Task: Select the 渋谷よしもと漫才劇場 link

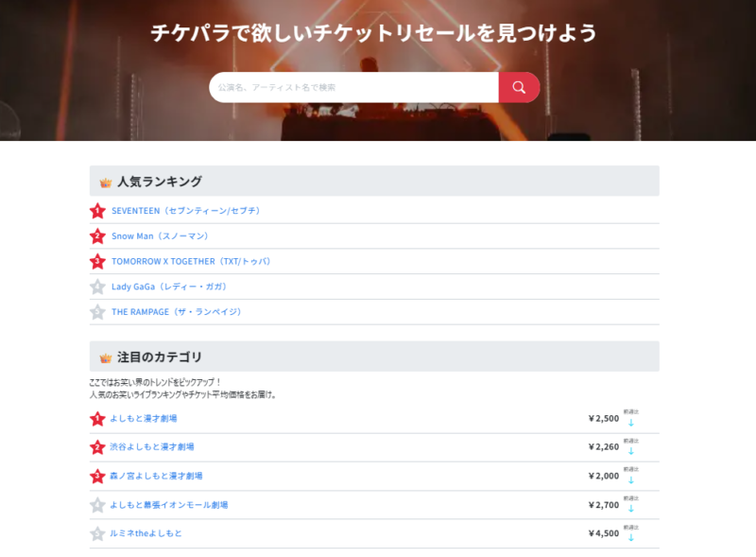Action: [151, 446]
